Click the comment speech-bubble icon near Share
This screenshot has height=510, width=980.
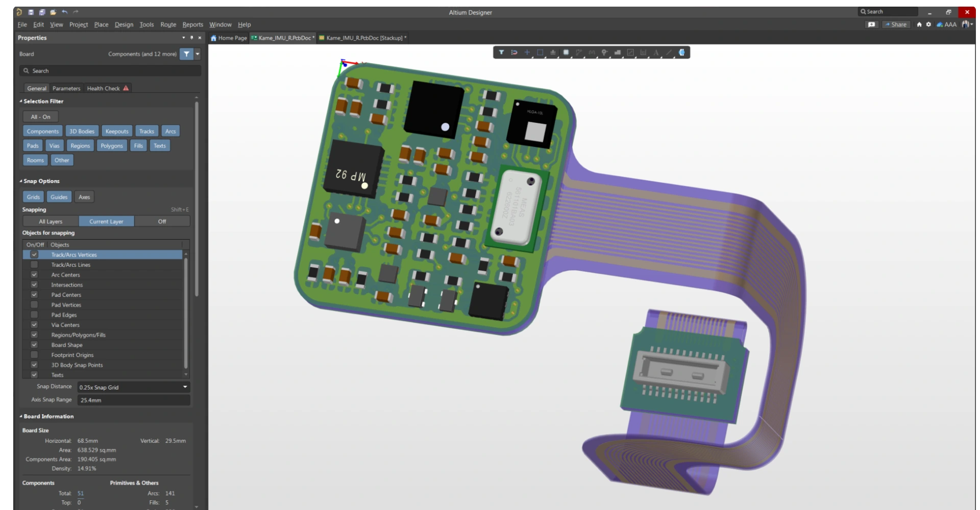click(x=871, y=24)
